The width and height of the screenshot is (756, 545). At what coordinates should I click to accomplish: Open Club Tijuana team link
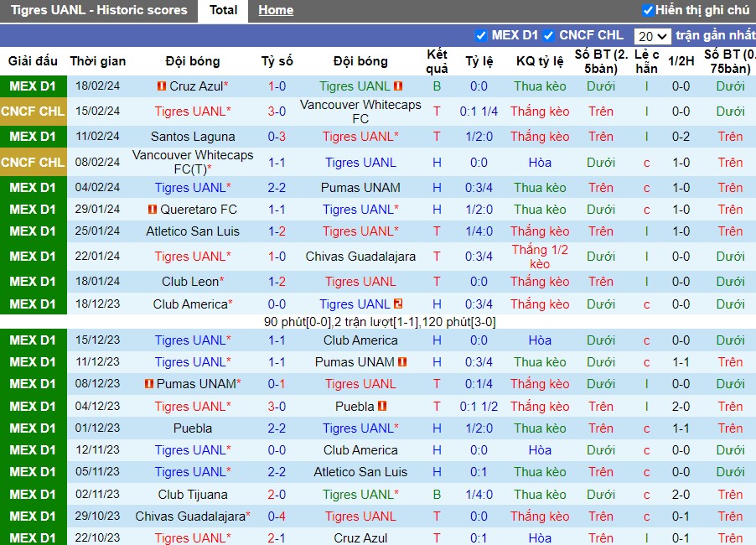tap(193, 495)
